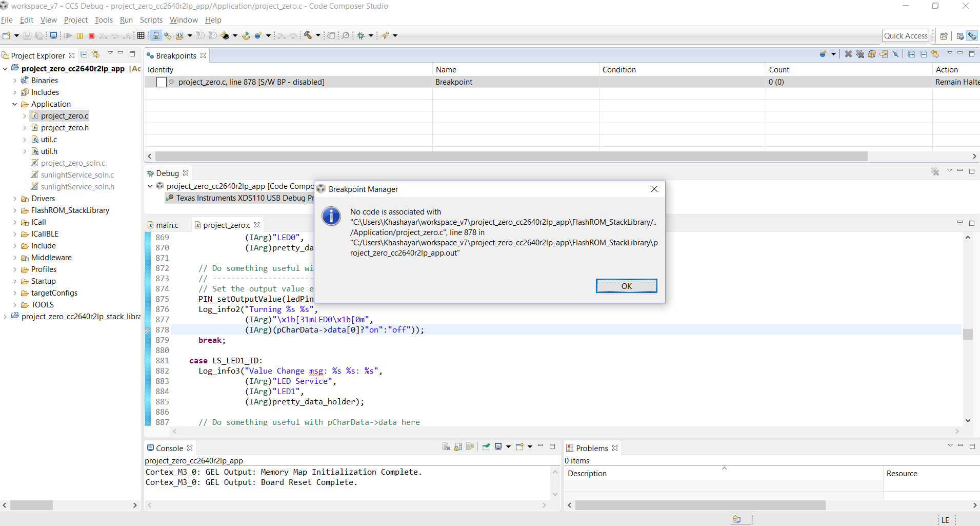The image size is (980, 526).
Task: Remove all breakpoints in the Breakpoints view
Action: (x=861, y=54)
